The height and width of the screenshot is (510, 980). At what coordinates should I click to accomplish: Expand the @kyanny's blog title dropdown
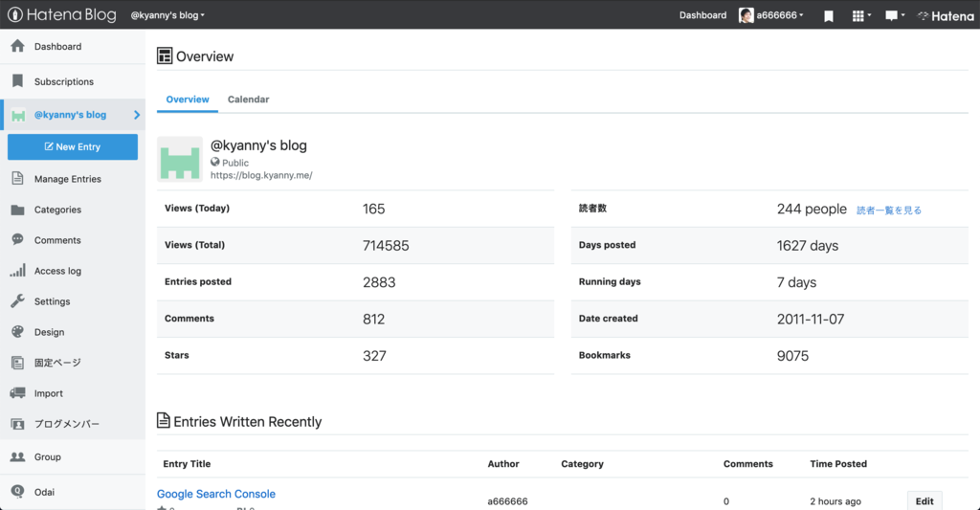click(x=167, y=15)
